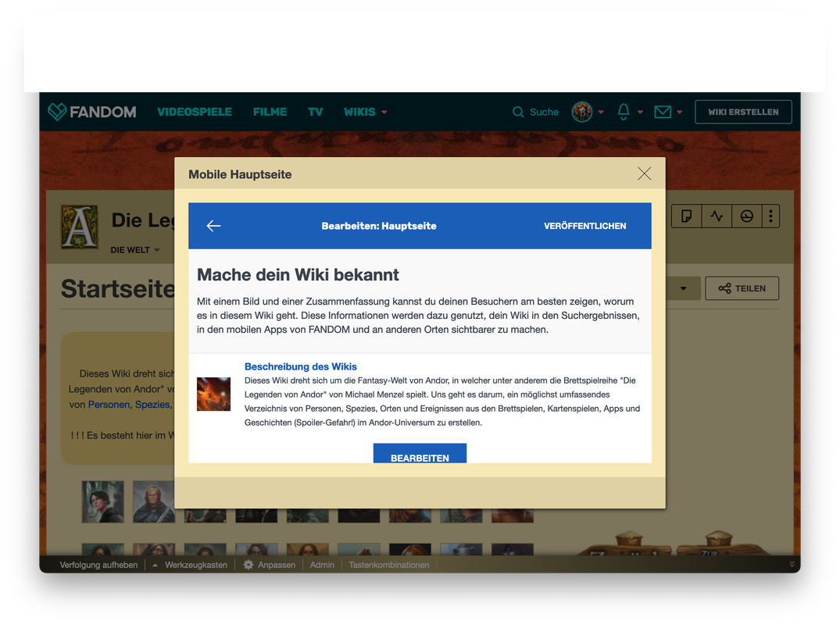Click Tastenkombinationen in bottom bar
Screen dimensions: 840x625
(389, 565)
